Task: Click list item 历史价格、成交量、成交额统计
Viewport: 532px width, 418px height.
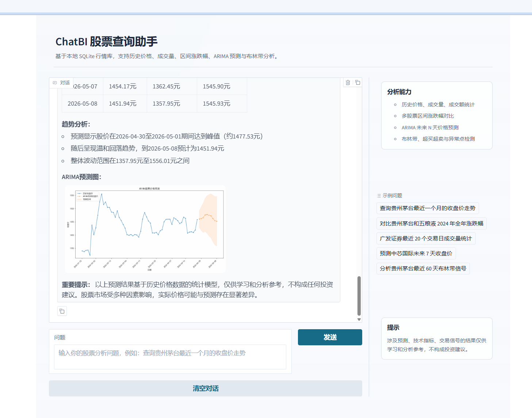Action: (438, 104)
